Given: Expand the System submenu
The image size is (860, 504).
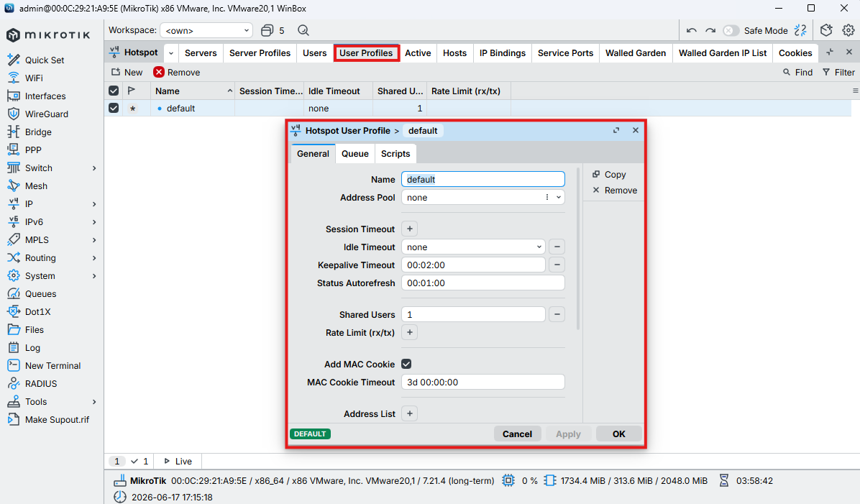Looking at the screenshot, I should [94, 276].
